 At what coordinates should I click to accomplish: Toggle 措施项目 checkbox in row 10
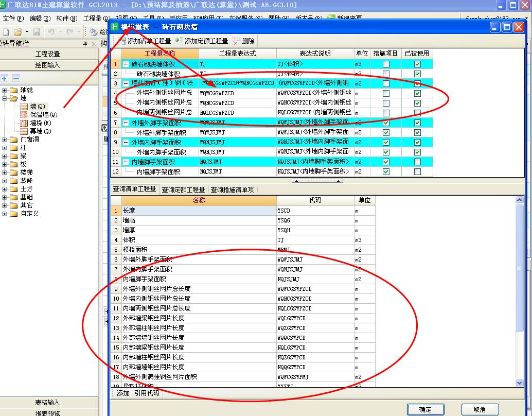coord(386,152)
